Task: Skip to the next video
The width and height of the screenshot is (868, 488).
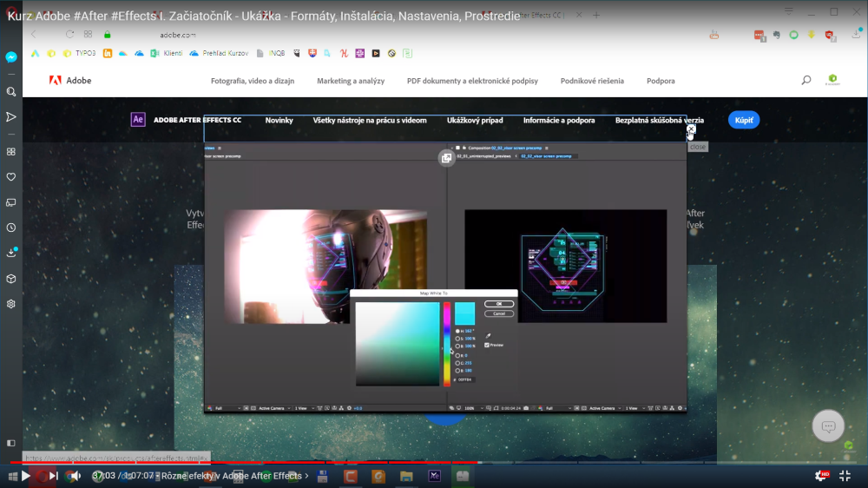Action: (54, 476)
